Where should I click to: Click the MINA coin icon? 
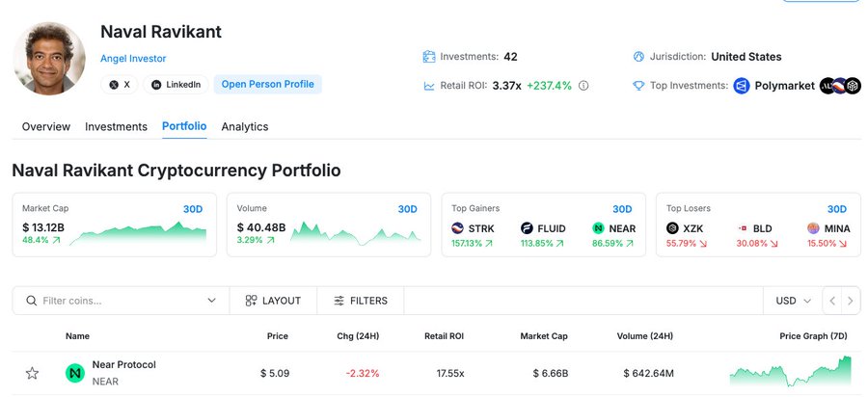pos(813,228)
